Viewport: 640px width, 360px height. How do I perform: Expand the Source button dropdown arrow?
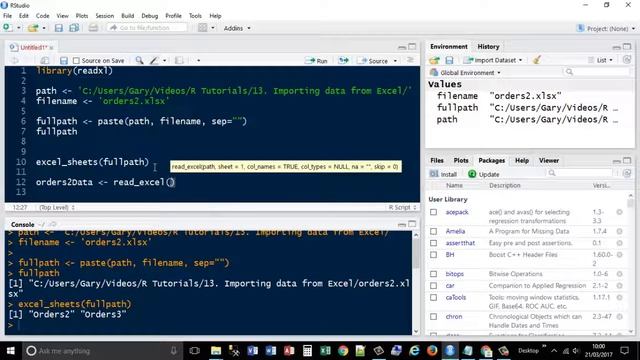point(395,61)
